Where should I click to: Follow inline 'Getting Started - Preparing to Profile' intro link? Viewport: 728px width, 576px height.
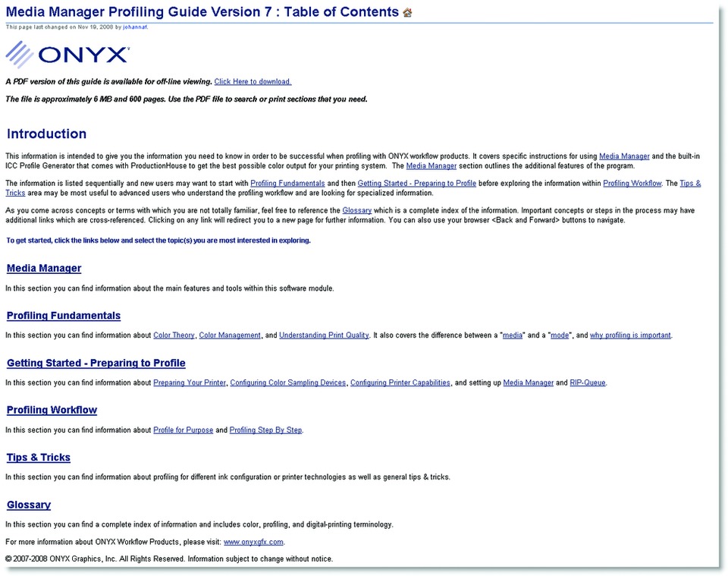coord(417,184)
